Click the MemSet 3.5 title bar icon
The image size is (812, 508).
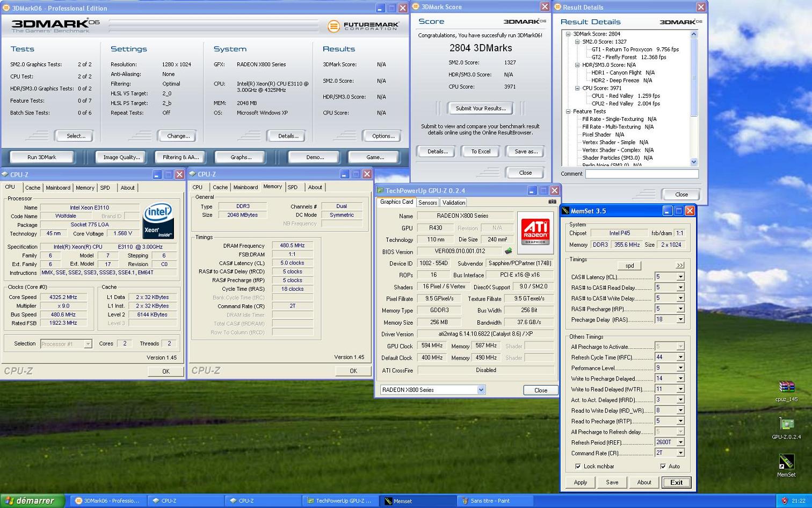tap(565, 211)
